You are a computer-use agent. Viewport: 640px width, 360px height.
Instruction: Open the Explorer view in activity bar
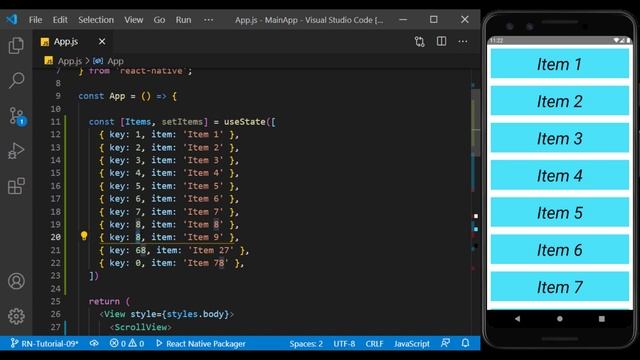[x=16, y=45]
